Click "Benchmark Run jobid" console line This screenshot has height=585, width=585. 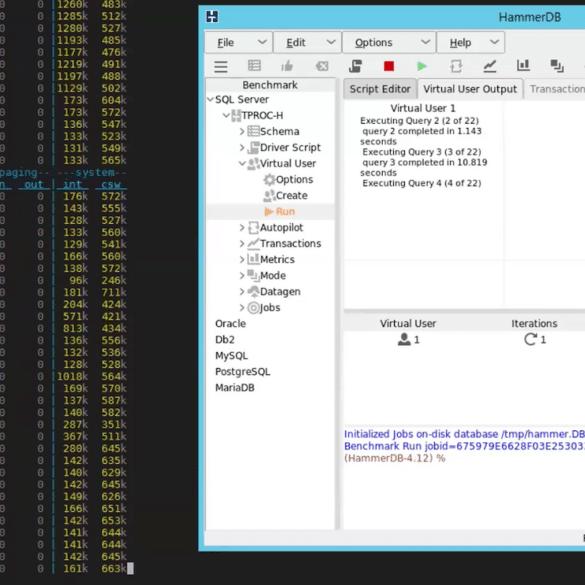point(464,446)
